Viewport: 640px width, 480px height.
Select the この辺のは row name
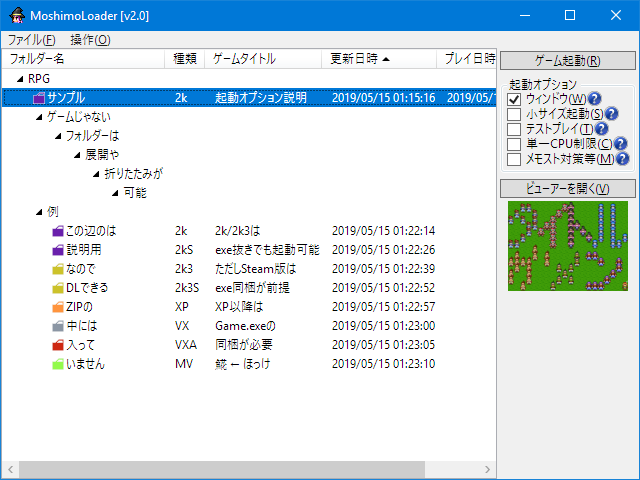tap(91, 231)
